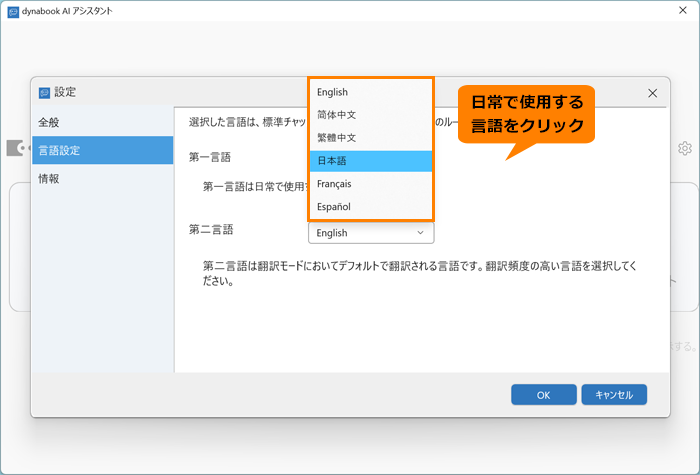Screen dimensions: 700x475
Task: Close the 設定 dialog
Action: [x=652, y=93]
